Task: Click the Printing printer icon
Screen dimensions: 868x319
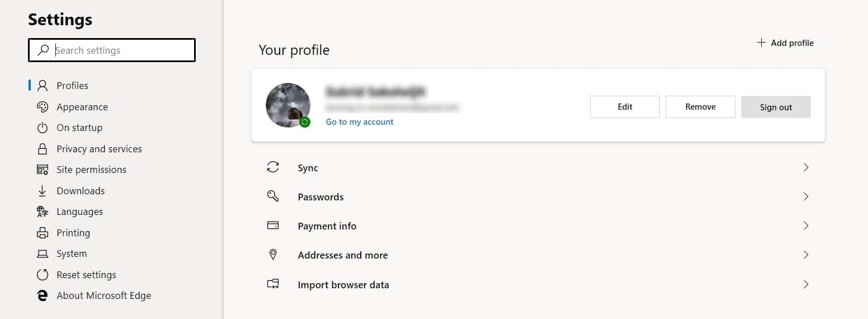Action: pos(43,233)
